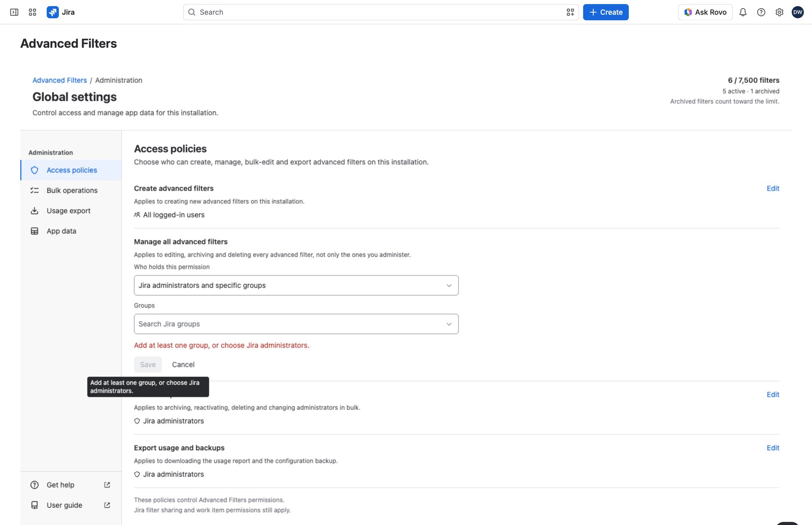This screenshot has height=525, width=812.
Task: Select the Access policies menu item
Action: pos(71,170)
